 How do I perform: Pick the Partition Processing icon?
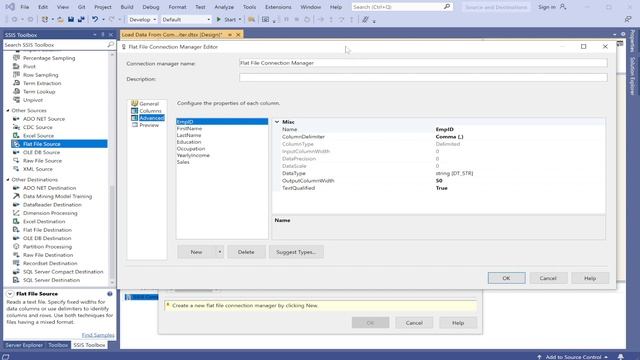coord(16,247)
